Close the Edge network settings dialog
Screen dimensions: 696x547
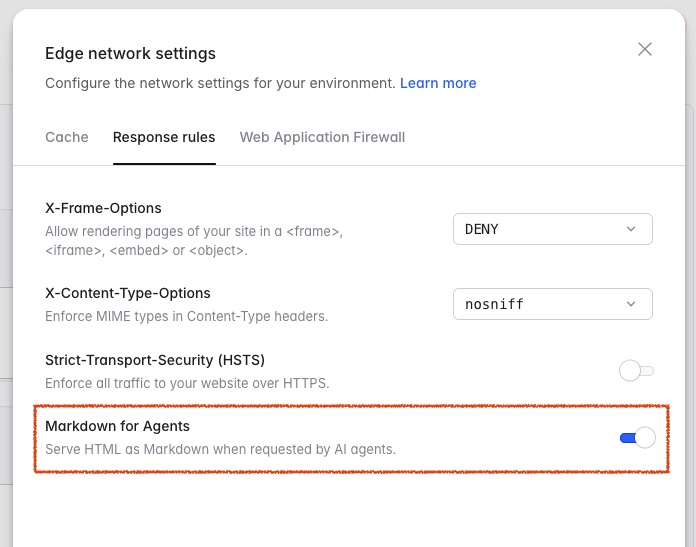pyautogui.click(x=645, y=49)
